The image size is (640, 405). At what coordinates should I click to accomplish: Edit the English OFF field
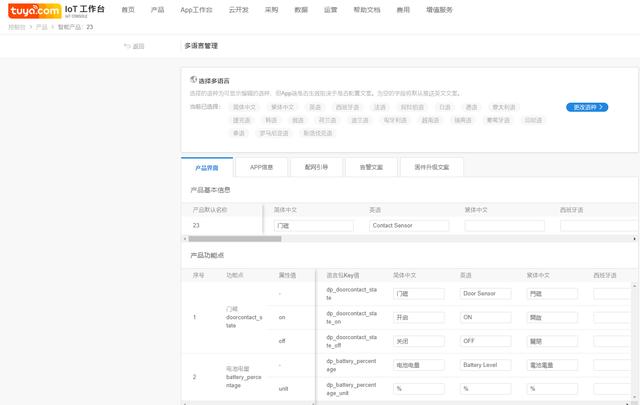(x=485, y=341)
